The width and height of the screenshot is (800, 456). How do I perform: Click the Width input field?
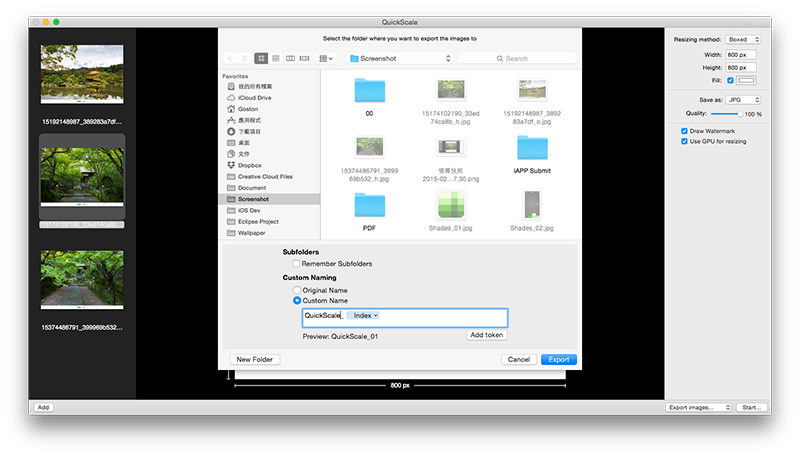pyautogui.click(x=741, y=55)
